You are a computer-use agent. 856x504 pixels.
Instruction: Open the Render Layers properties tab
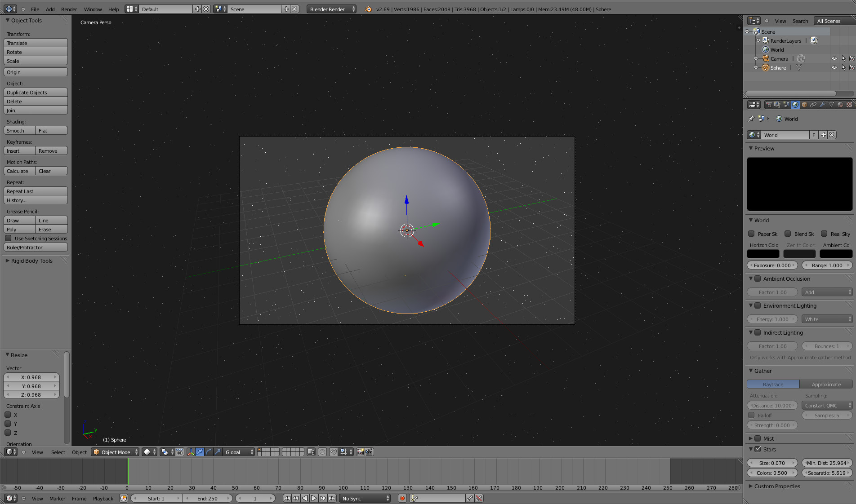point(777,105)
